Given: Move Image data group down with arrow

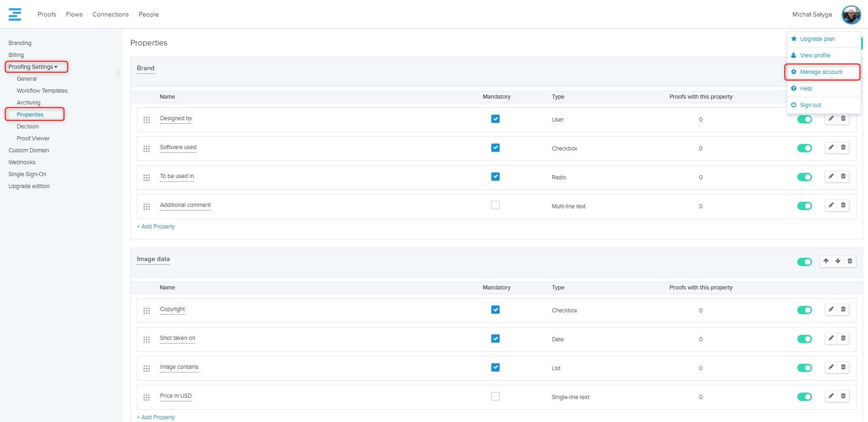Looking at the screenshot, I should click(838, 261).
